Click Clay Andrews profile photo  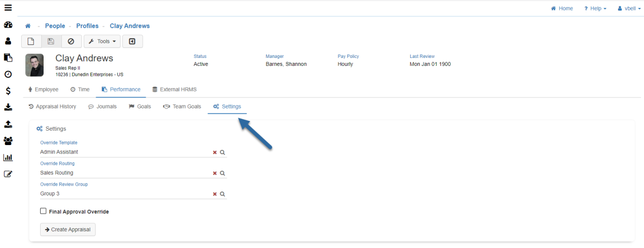click(x=34, y=65)
